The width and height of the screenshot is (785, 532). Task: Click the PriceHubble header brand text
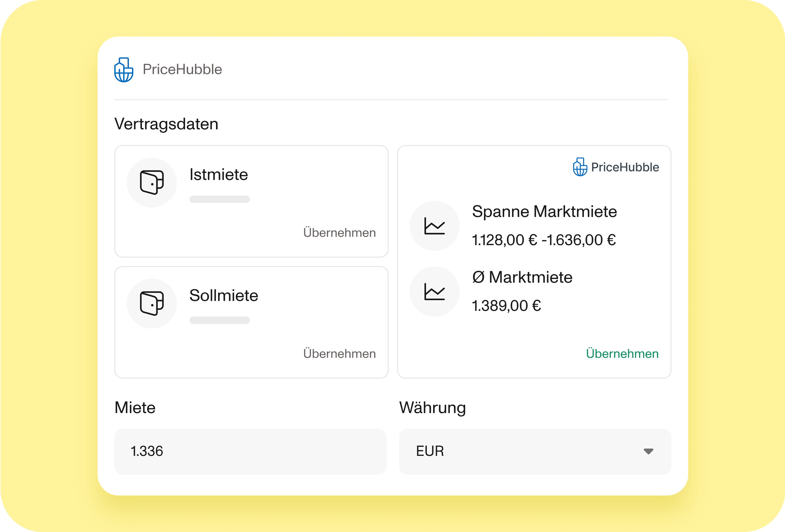[x=182, y=69]
